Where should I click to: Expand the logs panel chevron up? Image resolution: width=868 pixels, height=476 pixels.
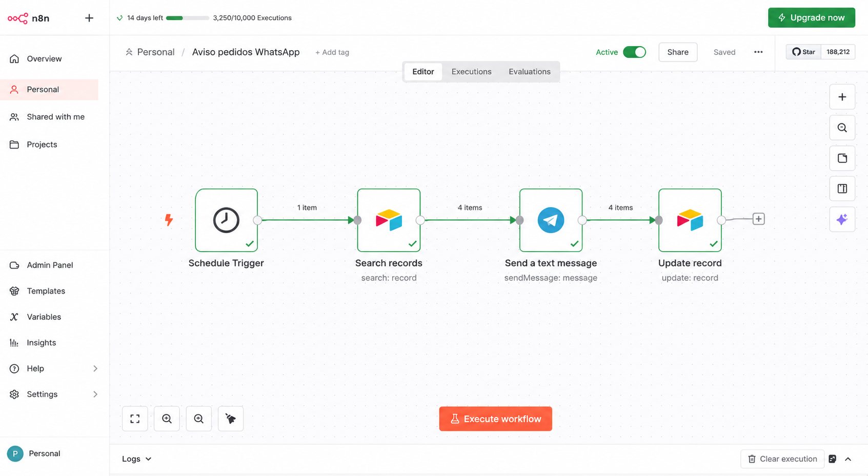[848, 459]
